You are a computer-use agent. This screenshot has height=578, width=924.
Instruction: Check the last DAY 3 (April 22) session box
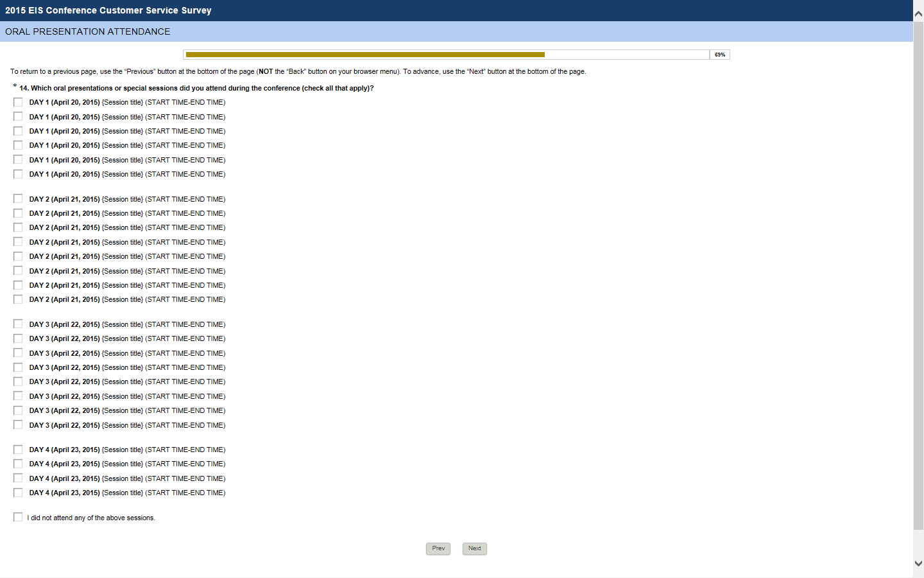pos(18,425)
